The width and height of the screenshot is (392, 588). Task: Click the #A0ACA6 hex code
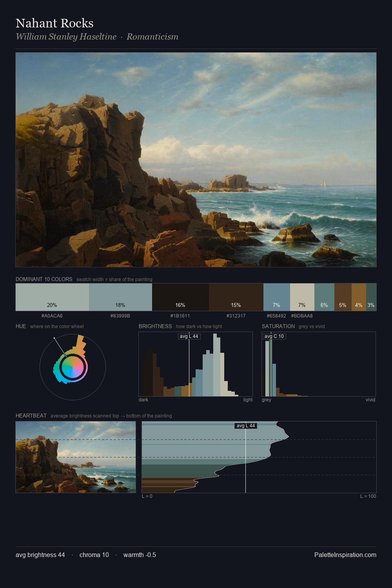click(52, 316)
